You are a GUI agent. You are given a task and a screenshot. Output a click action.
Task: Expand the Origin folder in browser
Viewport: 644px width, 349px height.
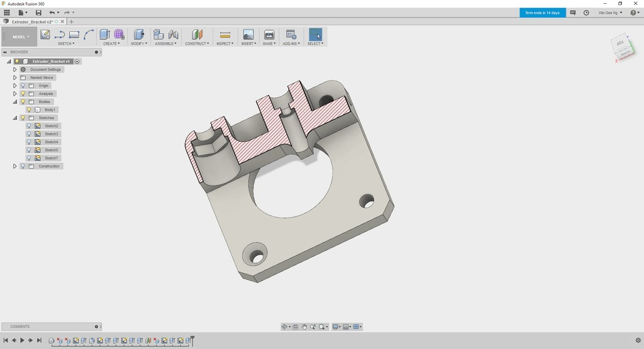click(x=14, y=86)
